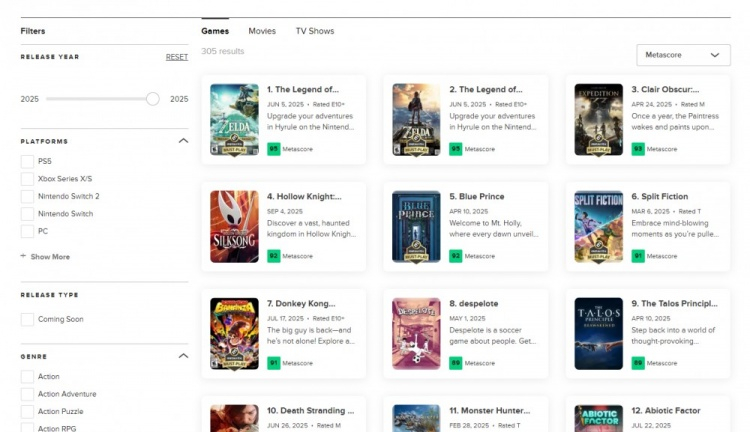This screenshot has height=432, width=750.
Task: Click the plus icon beside Show More
Action: [x=23, y=256]
